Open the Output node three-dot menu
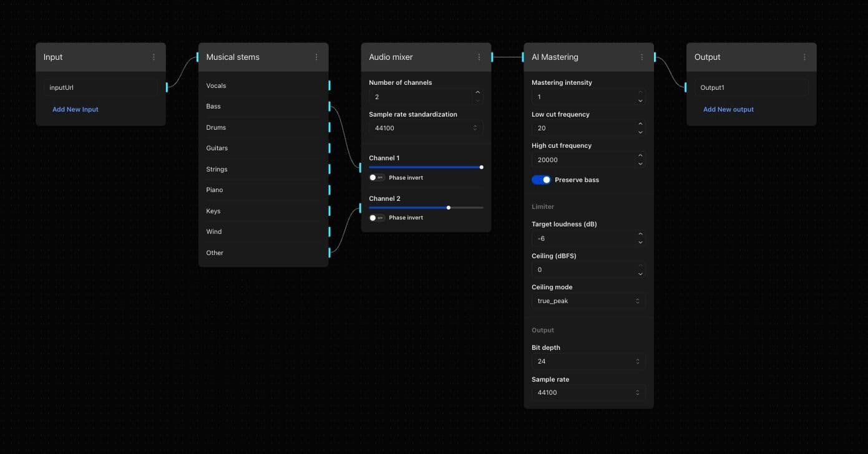The width and height of the screenshot is (868, 454). tap(804, 57)
